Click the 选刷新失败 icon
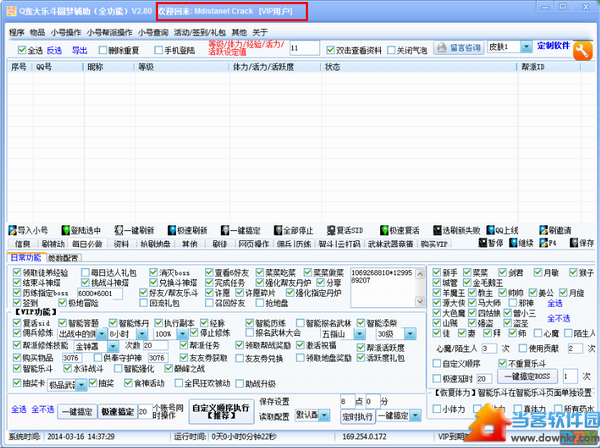The width and height of the screenshot is (600, 448). pos(437,230)
